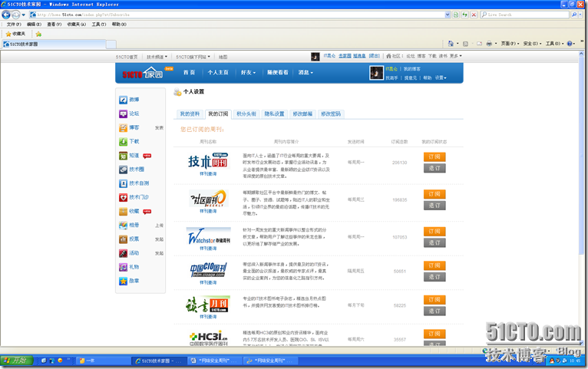Open the 安全(S) command bar dropdown
Viewport: 588px width, 369px height.
(x=532, y=44)
